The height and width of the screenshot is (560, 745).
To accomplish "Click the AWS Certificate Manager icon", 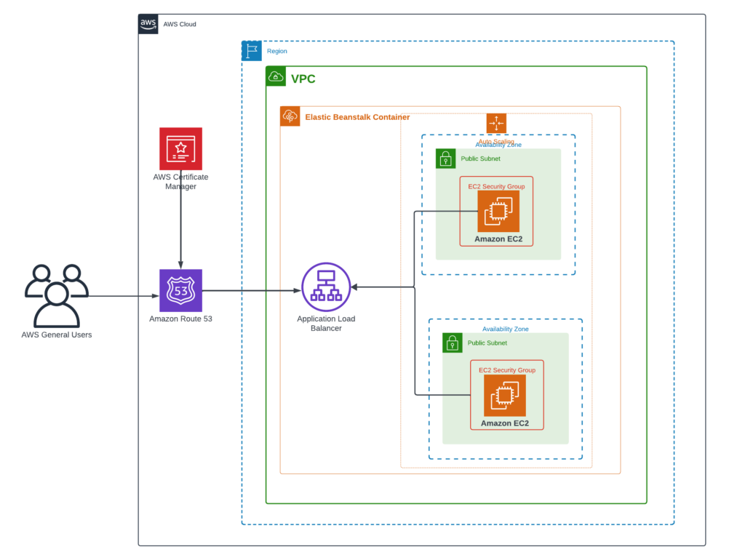I will pyautogui.click(x=180, y=149).
